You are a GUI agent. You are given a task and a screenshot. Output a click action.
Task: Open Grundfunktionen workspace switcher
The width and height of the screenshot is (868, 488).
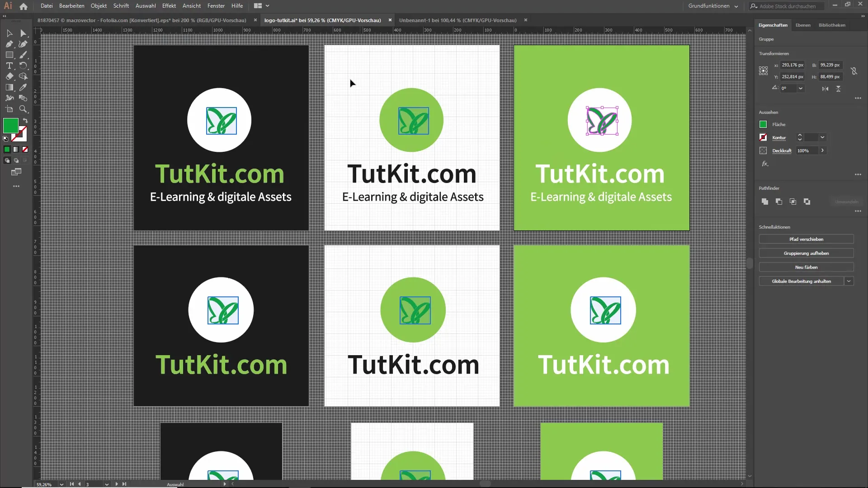point(713,6)
